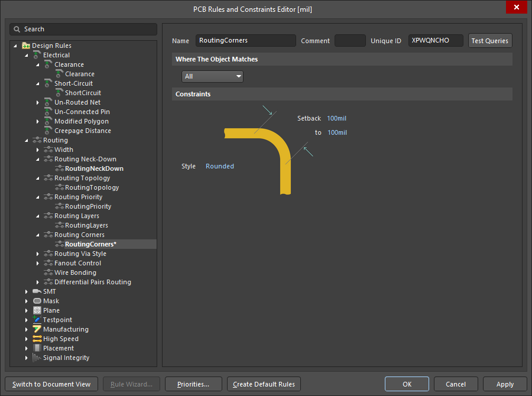Expand the Un-Routed Net rule type
The image size is (532, 396).
coord(38,102)
